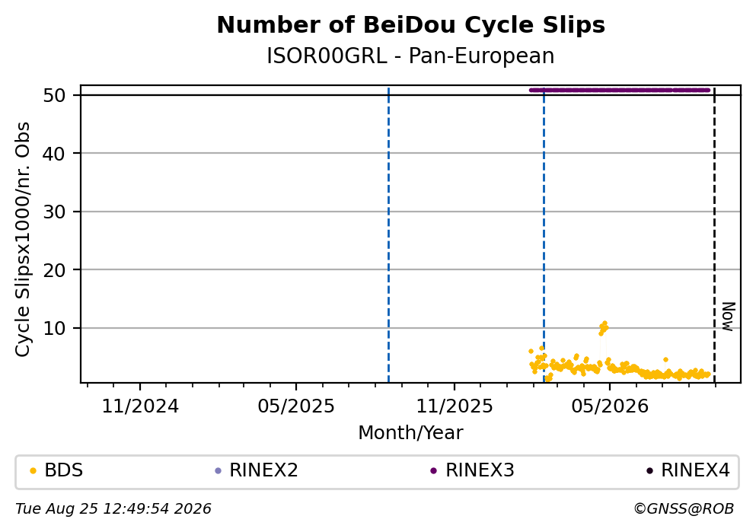Click the ©GNSS@ROB copyright text
Screen dimensions: 756x532
tap(684, 509)
